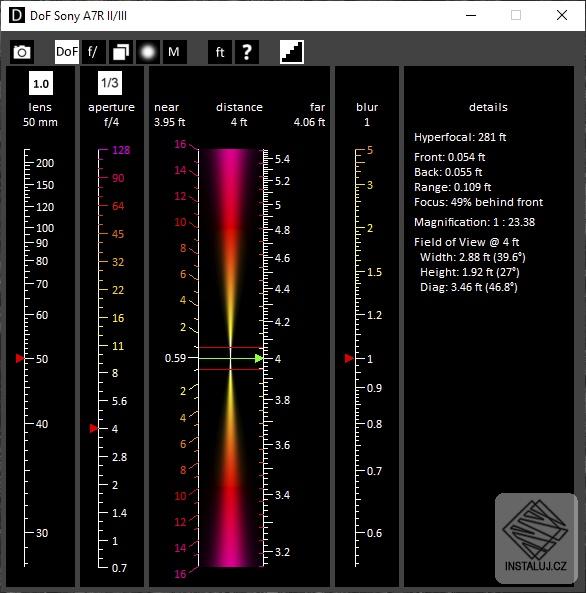
Task: Set distance scale to 3.6 ft
Action: coord(282,445)
